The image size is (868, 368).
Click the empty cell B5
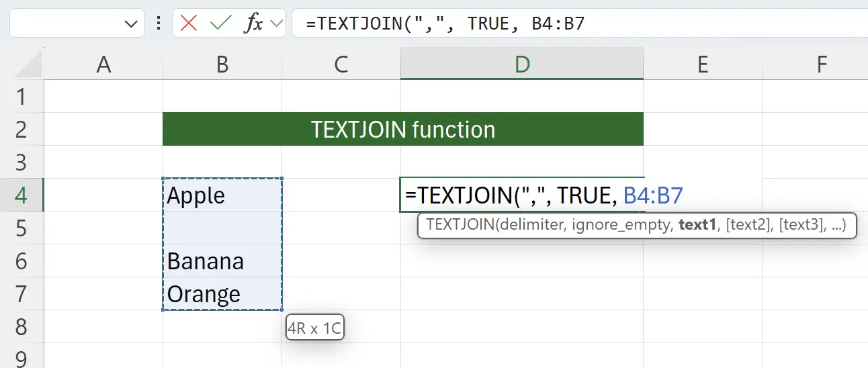pos(222,228)
